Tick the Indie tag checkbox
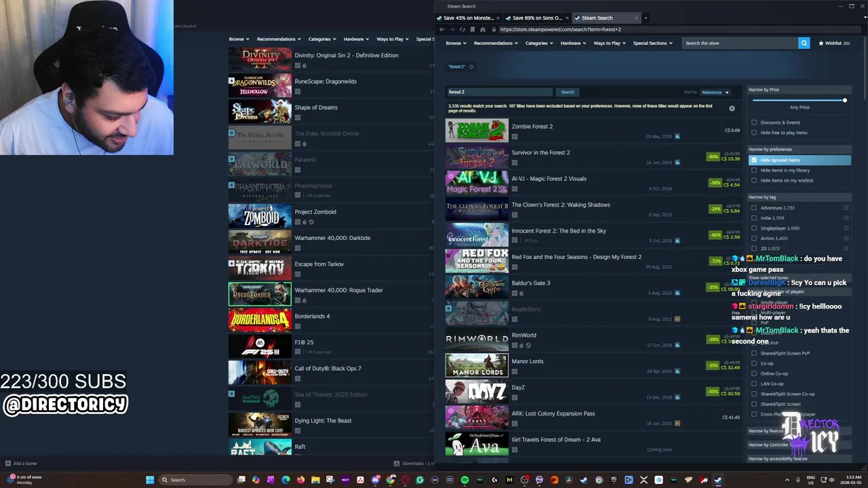This screenshot has width=868, height=488. tap(754, 218)
